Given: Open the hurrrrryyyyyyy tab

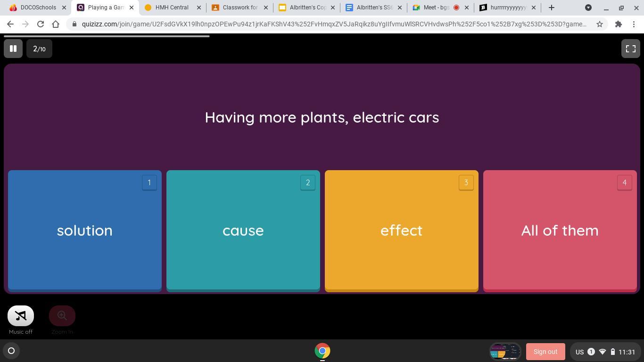Looking at the screenshot, I should tap(508, 8).
